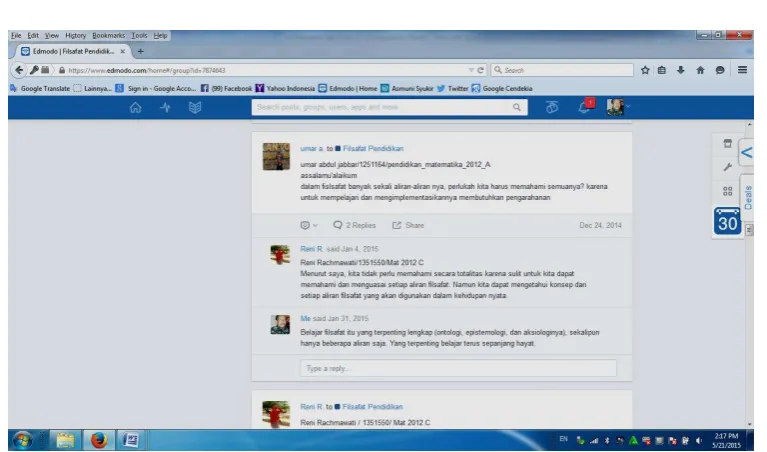Open the chat bubble toolbar icon
Viewport: 767px width, 452px height.
click(x=720, y=70)
